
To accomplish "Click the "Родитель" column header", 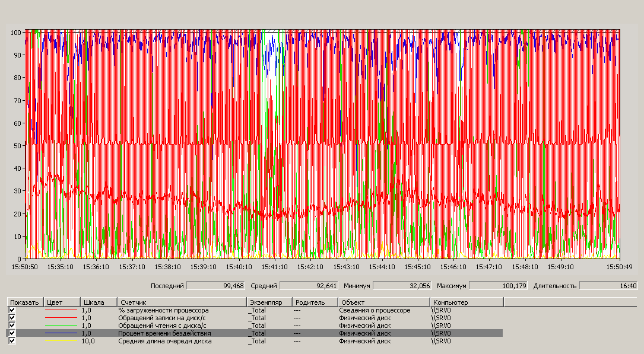I will point(315,302).
